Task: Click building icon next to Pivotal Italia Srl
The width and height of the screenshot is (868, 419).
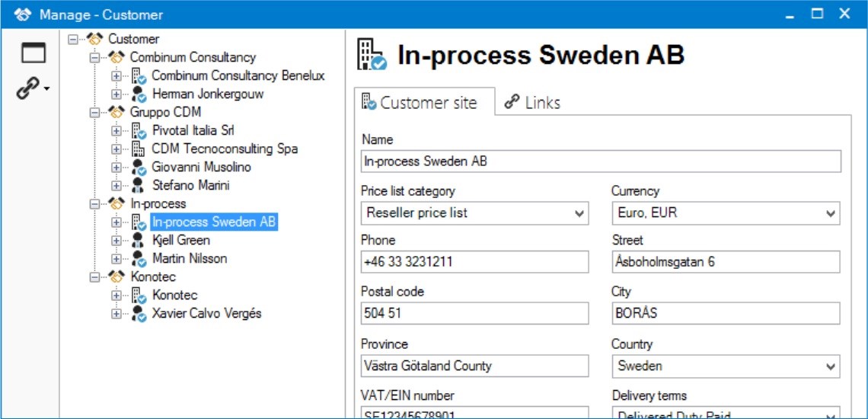Action: pos(139,130)
